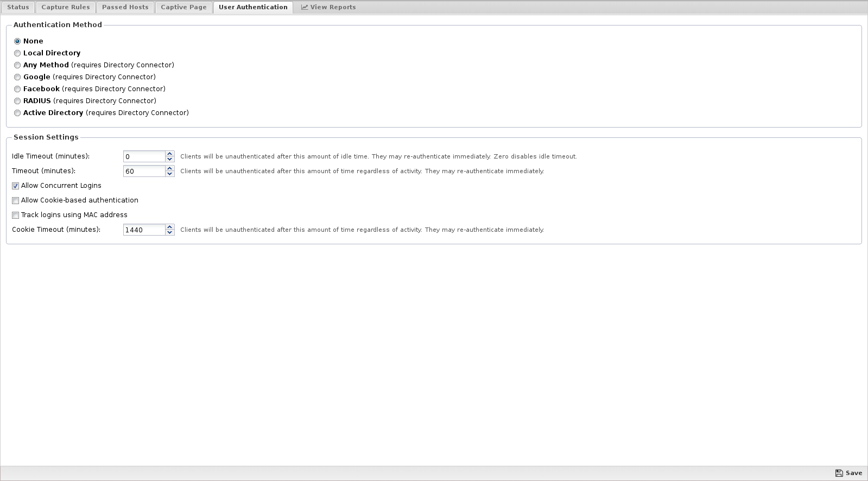Increase Timeout minutes with up arrow

(x=170, y=168)
